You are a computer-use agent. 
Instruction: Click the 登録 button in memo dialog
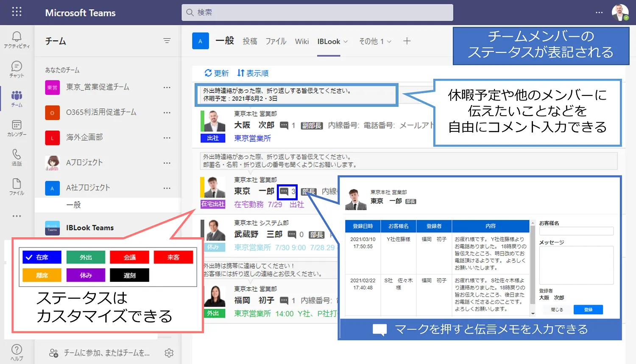tap(588, 310)
